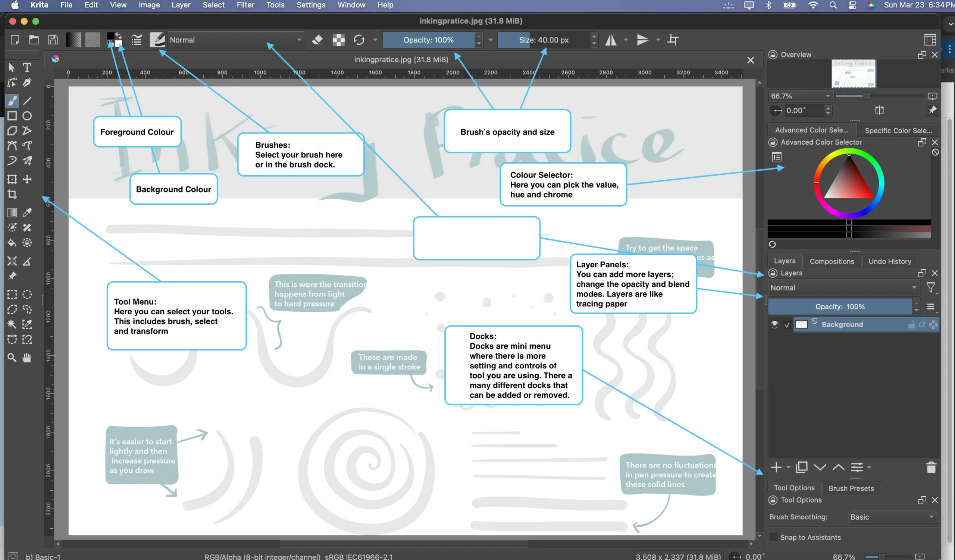Add a new layer with plus icon

[776, 468]
